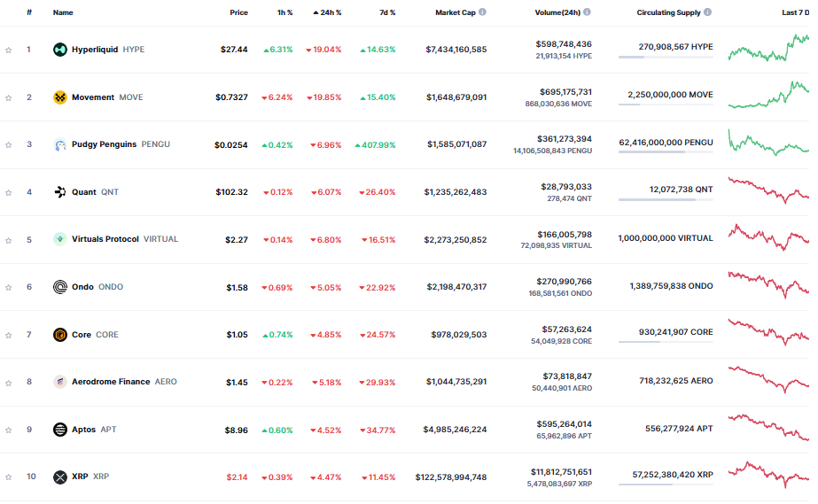Viewport: 818px width, 504px height.
Task: Sort by the 1h % column header
Action: [x=284, y=12]
